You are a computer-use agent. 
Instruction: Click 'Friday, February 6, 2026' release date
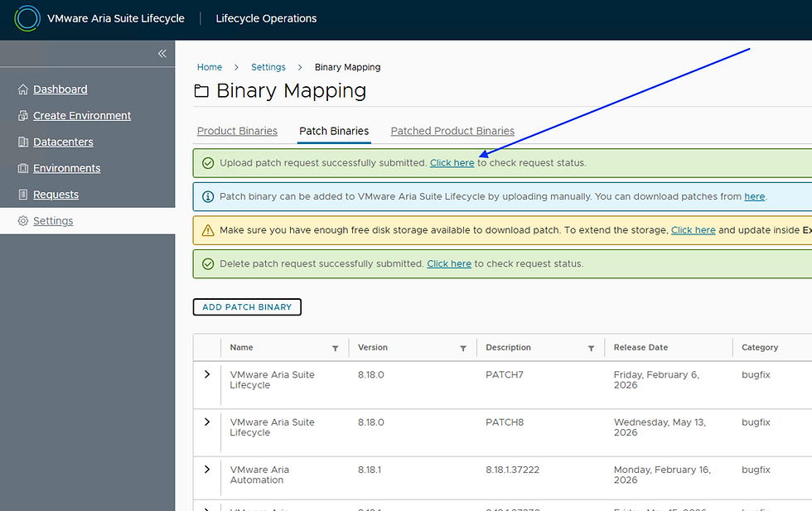(x=656, y=380)
